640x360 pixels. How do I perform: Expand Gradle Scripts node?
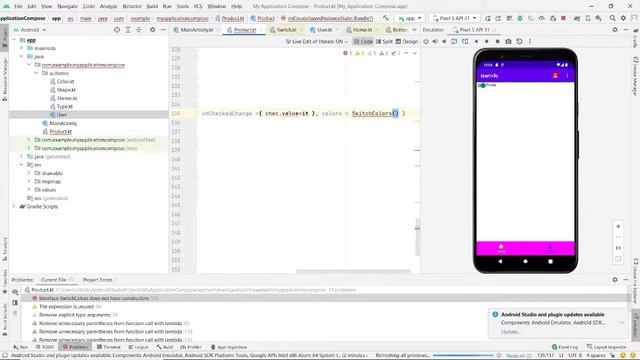tap(14, 207)
